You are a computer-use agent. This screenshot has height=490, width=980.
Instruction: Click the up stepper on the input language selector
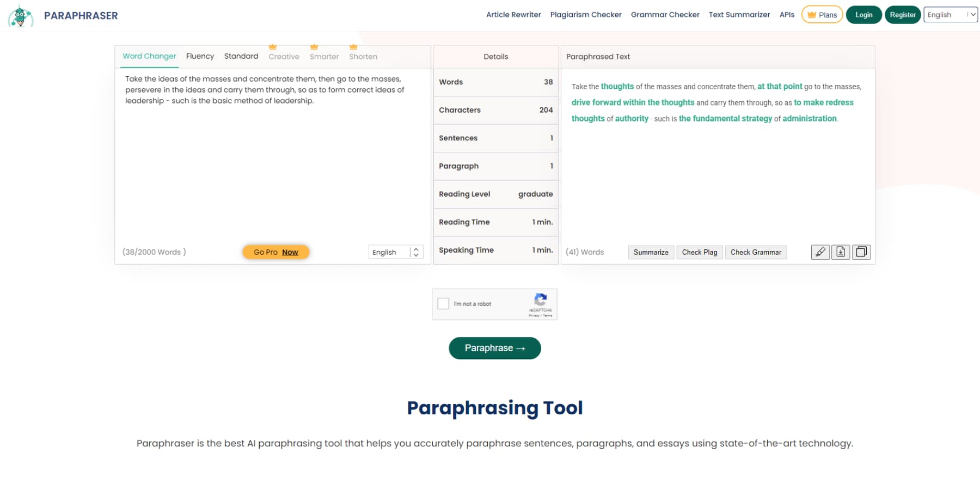[415, 249]
